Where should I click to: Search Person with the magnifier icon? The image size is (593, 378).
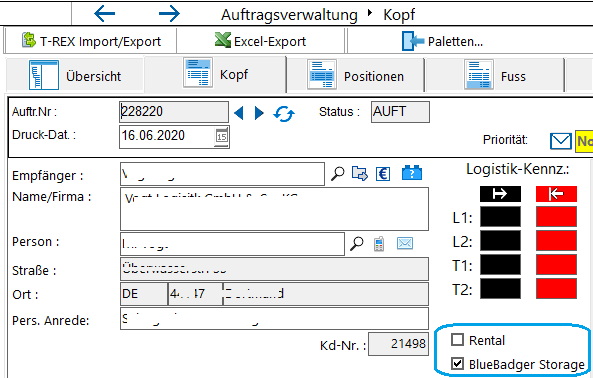tap(356, 244)
